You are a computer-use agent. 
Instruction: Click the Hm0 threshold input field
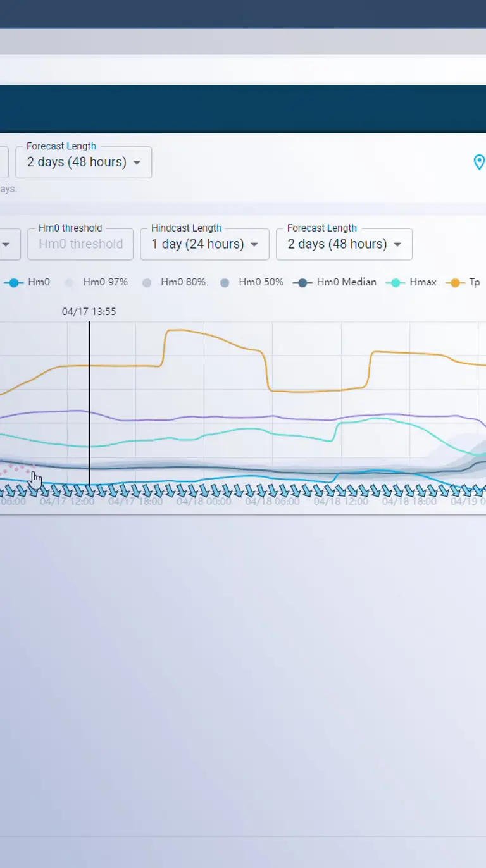[x=80, y=244]
